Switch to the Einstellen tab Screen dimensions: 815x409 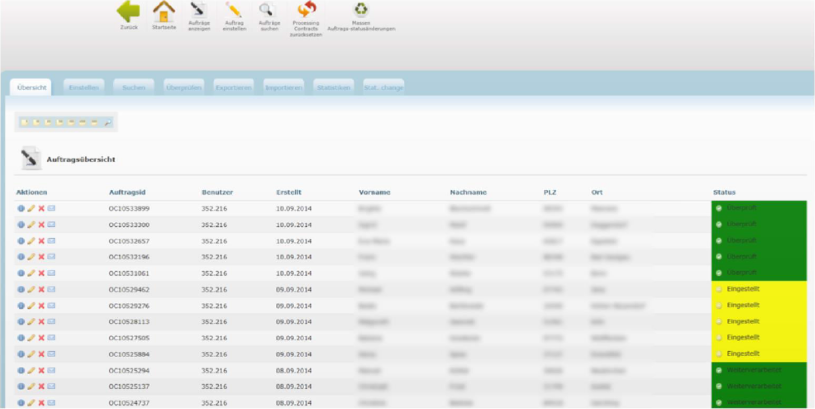(x=83, y=87)
